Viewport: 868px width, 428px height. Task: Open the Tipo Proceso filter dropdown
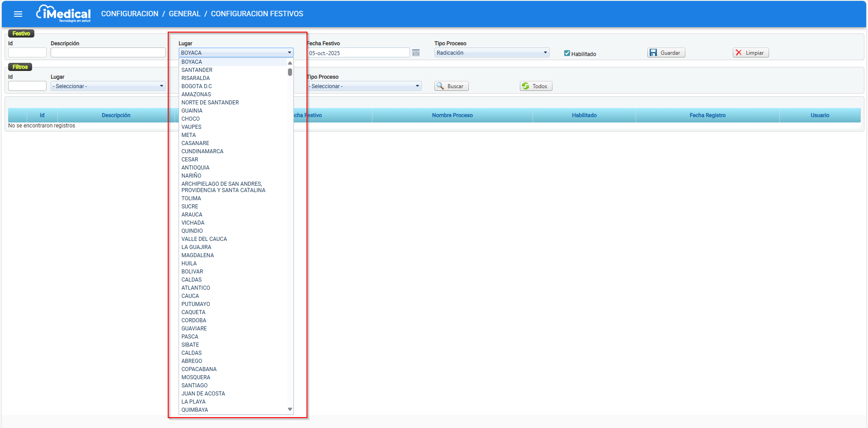click(x=364, y=86)
